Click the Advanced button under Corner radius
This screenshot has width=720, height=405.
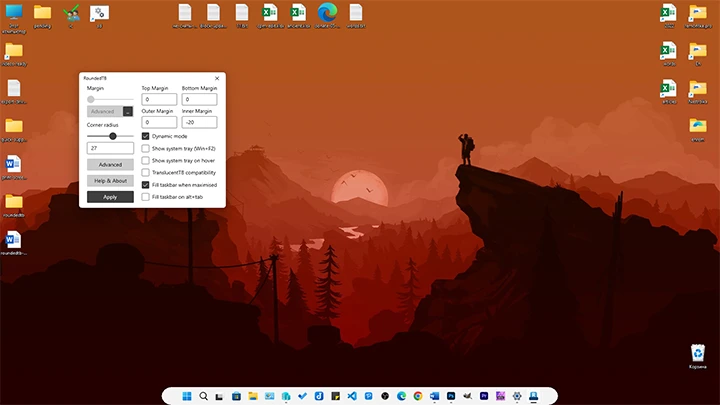[x=110, y=164]
